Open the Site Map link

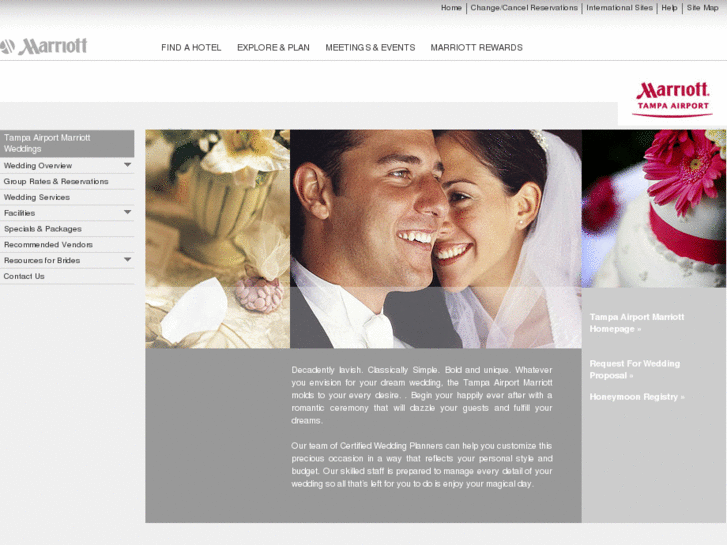[x=702, y=7]
